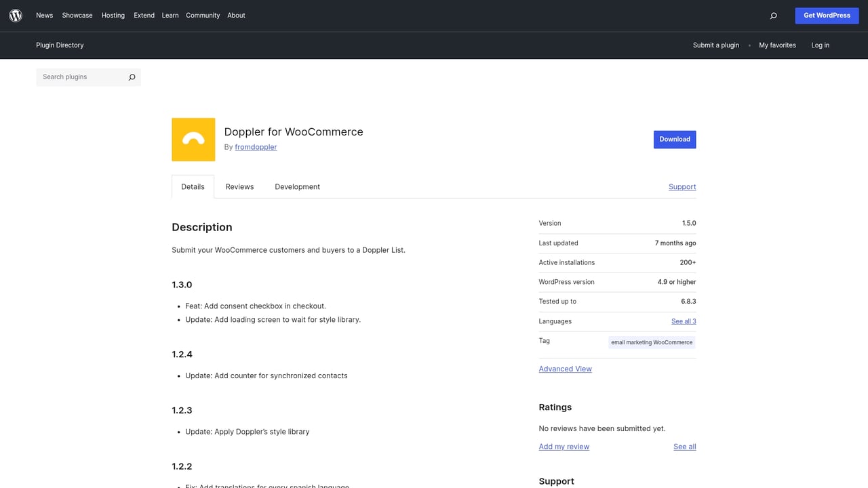Go to My favorites
Screen dimensions: 868x488
pyautogui.click(x=777, y=45)
